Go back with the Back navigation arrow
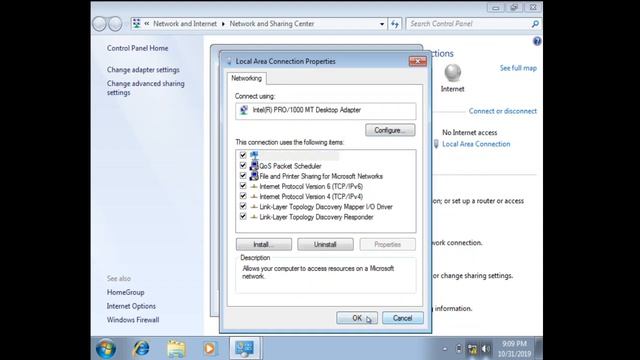The image size is (640, 360). (99, 24)
